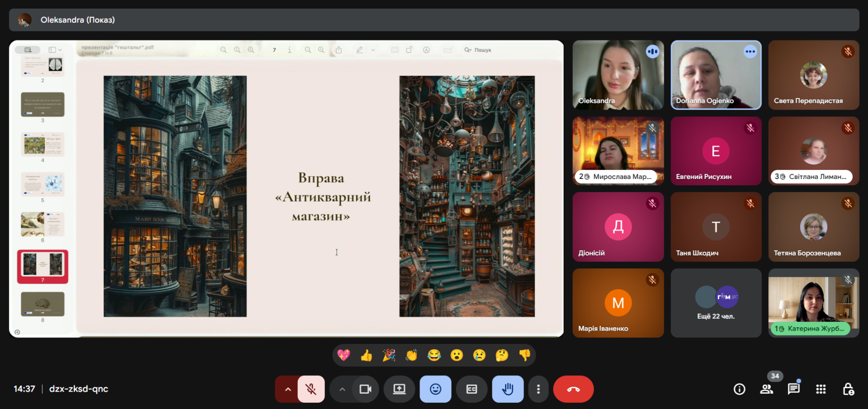
Task: Leave the call with red hangup button
Action: [x=573, y=389]
